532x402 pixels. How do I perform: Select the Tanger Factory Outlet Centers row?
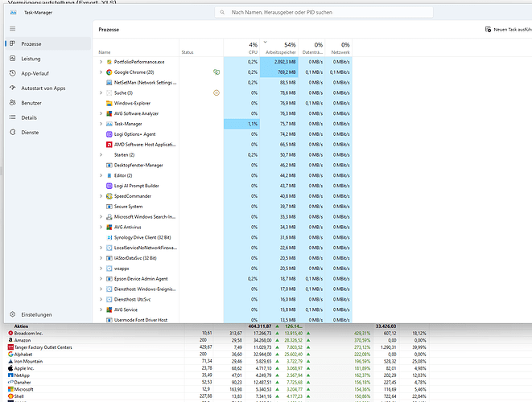(217, 347)
